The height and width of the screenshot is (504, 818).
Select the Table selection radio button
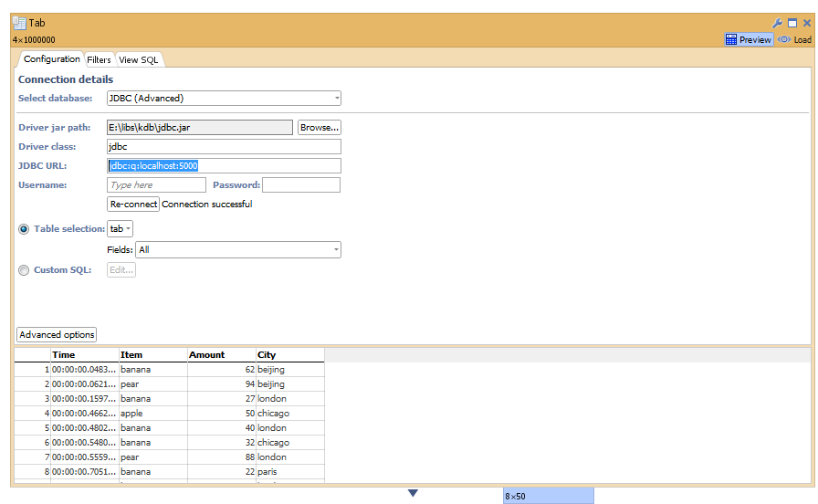[x=24, y=229]
